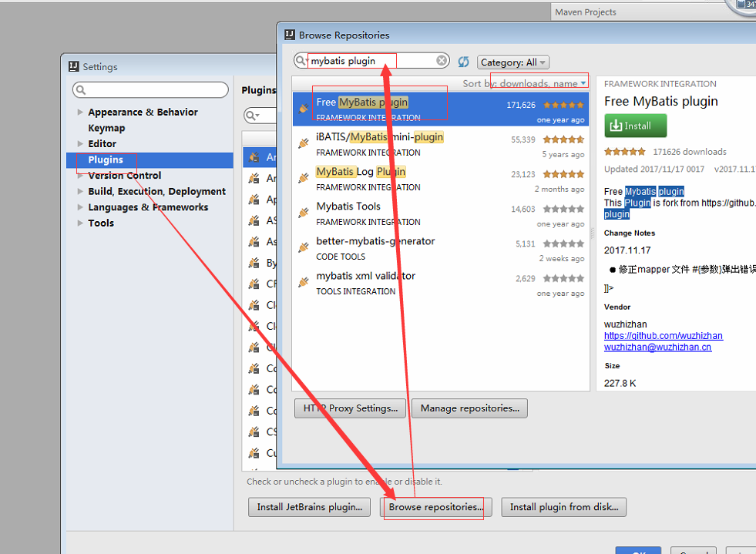Select the Free MyBatis plugin row
The width and height of the screenshot is (756, 554).
(x=441, y=109)
